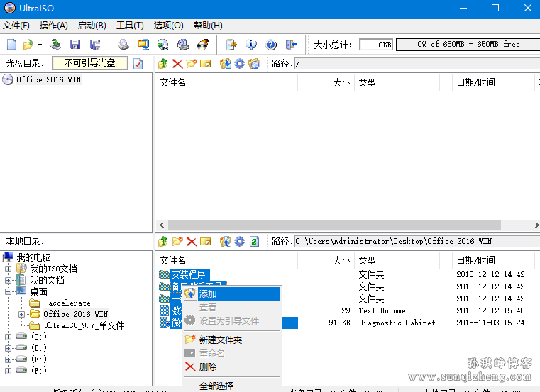This screenshot has width=540, height=392.
Task: Open the 启动(B) menu
Action: (x=92, y=26)
